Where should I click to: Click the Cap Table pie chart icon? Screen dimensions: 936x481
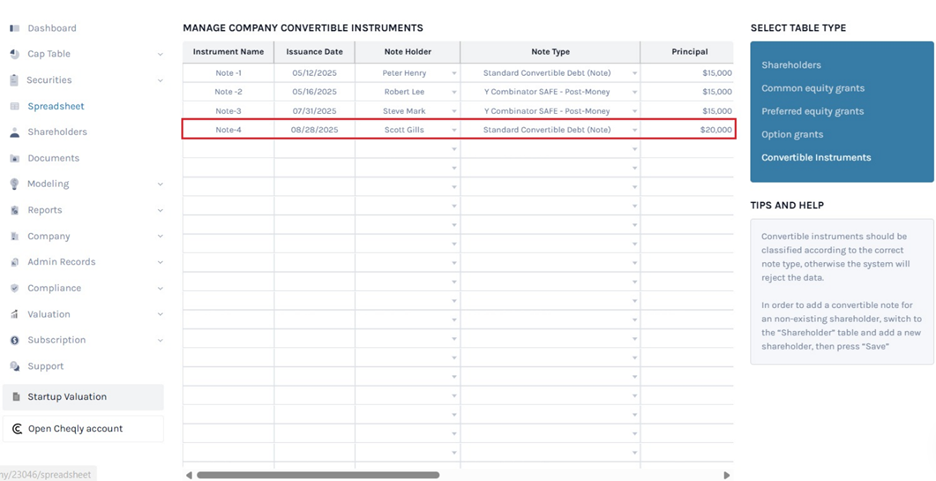15,54
